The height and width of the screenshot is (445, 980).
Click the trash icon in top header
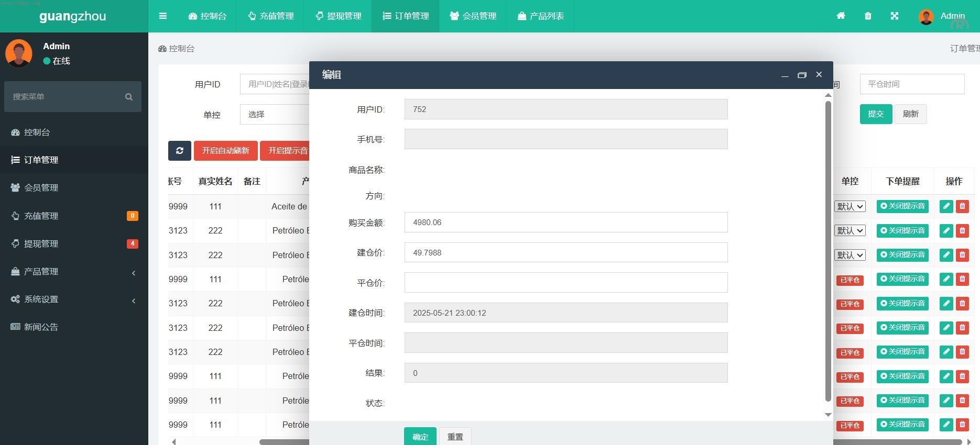[x=868, y=16]
